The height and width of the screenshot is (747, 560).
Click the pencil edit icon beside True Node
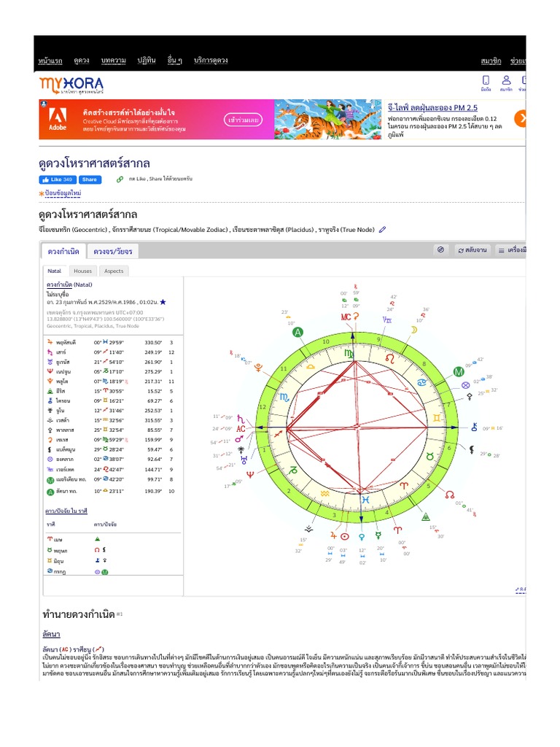pos(382,230)
